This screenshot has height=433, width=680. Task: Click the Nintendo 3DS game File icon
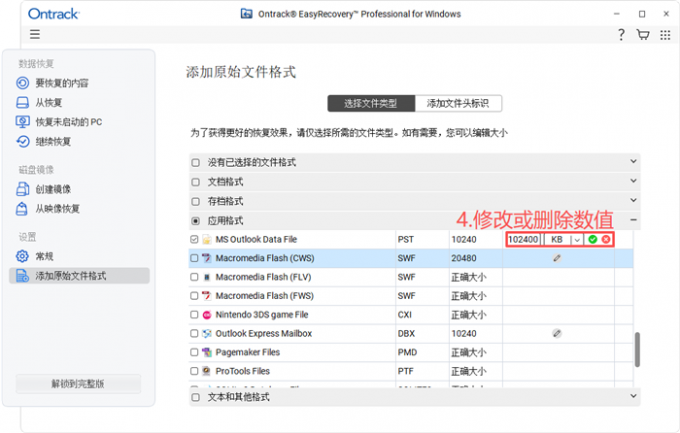207,315
